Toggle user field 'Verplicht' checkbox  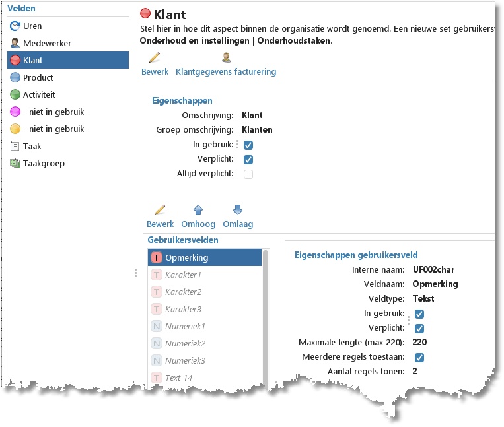(x=419, y=329)
